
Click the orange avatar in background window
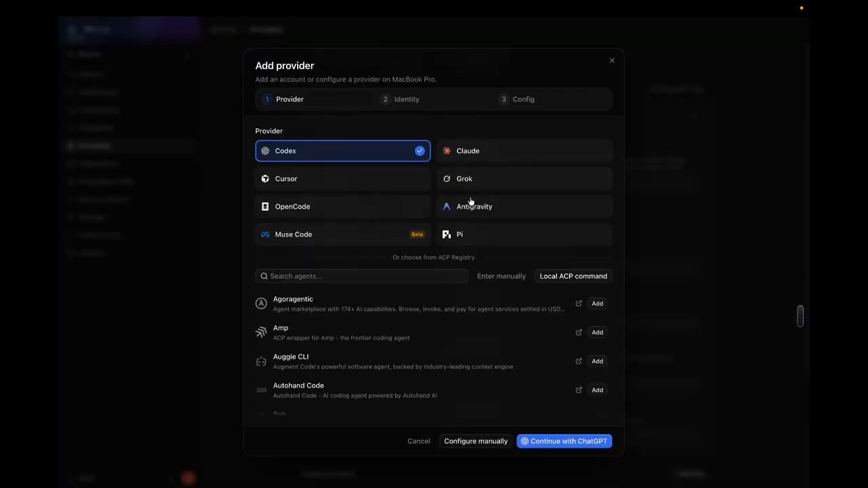(188, 478)
